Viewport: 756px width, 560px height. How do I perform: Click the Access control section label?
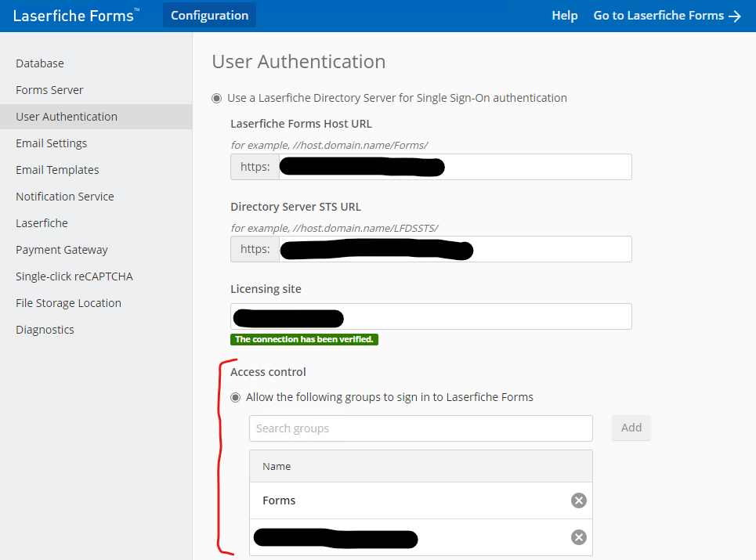268,372
